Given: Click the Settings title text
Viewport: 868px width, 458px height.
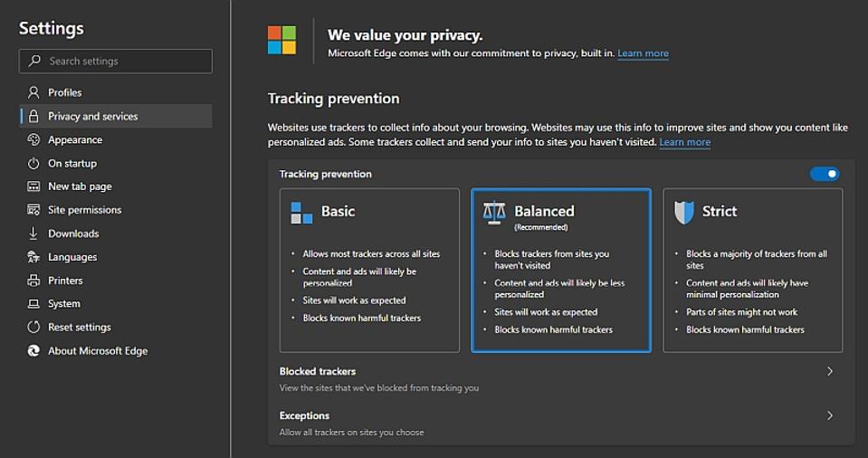Looking at the screenshot, I should tap(52, 28).
